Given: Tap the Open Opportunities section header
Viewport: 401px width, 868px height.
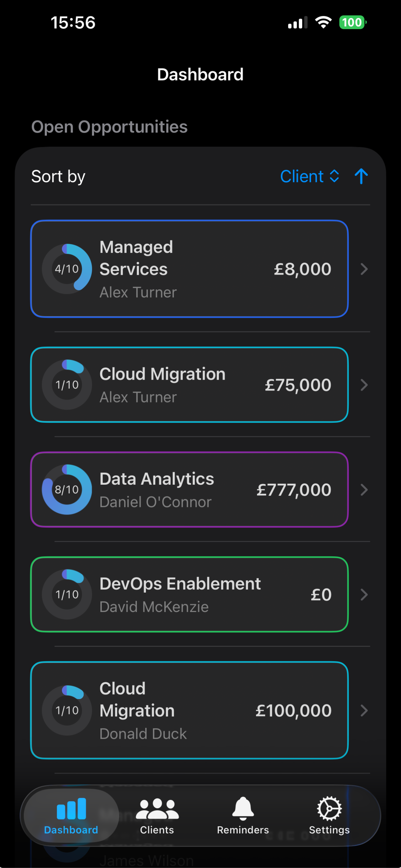Looking at the screenshot, I should coord(109,127).
